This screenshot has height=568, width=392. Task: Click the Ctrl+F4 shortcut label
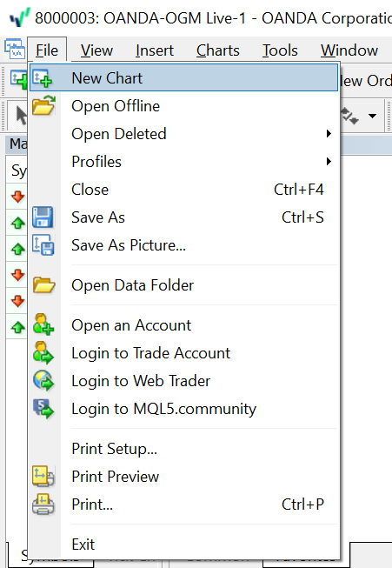299,190
